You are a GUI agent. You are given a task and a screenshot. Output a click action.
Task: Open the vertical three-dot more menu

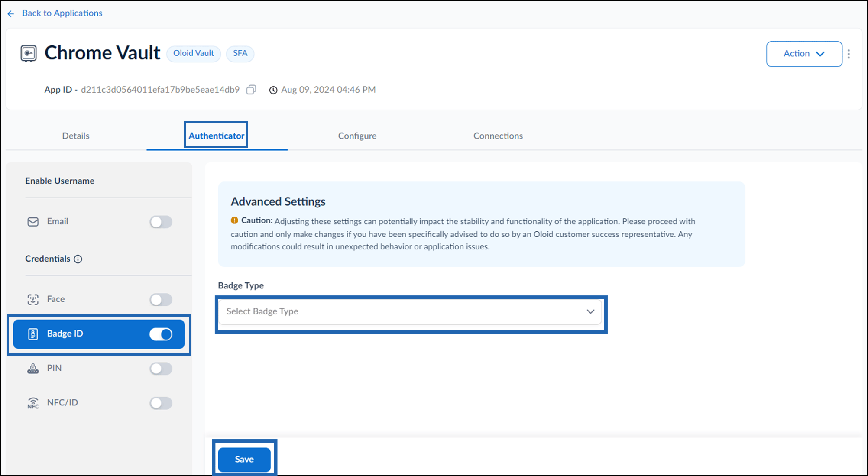(x=849, y=54)
